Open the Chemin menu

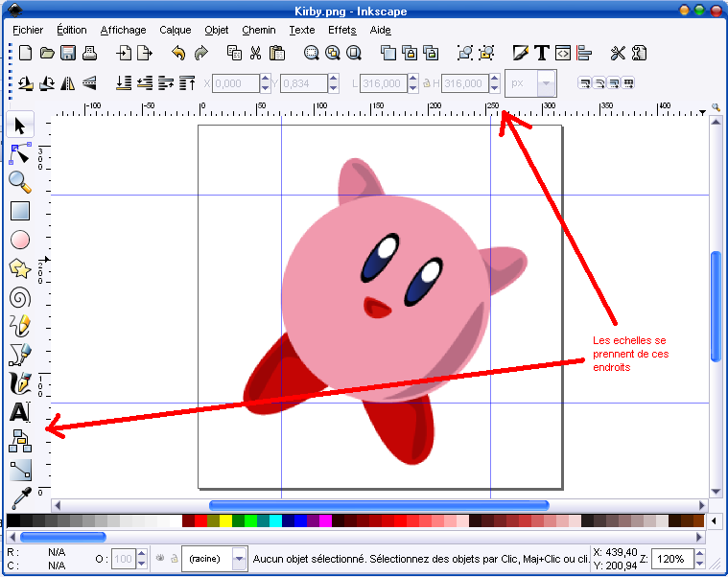click(259, 30)
